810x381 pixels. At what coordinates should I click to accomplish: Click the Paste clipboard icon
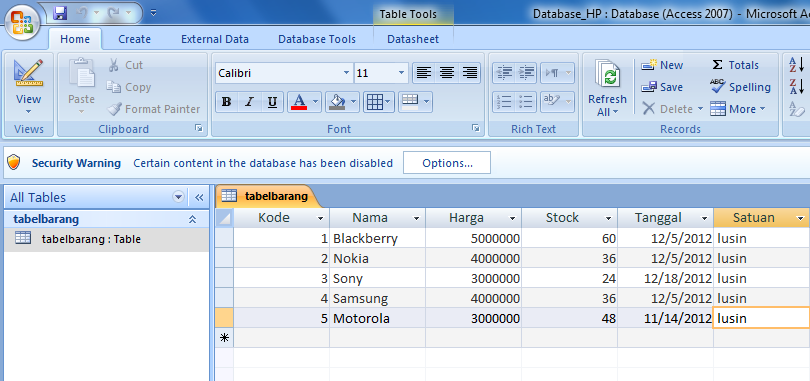pos(82,74)
